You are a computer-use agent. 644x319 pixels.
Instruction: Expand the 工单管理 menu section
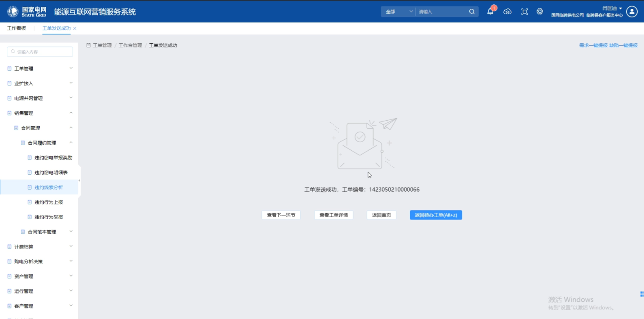(40, 69)
